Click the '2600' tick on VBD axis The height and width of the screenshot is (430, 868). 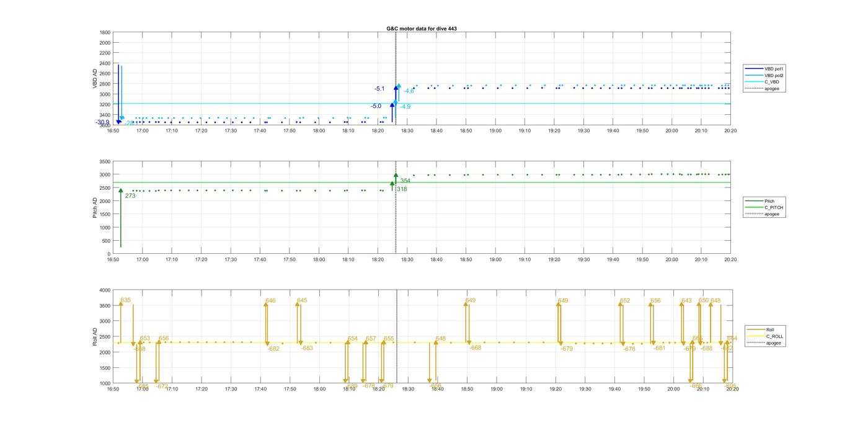[x=105, y=73]
